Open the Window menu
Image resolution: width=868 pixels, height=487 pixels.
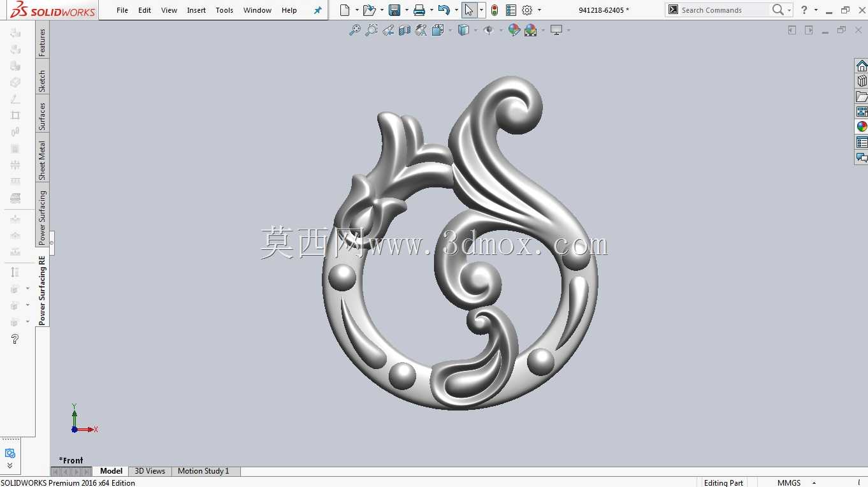(257, 10)
